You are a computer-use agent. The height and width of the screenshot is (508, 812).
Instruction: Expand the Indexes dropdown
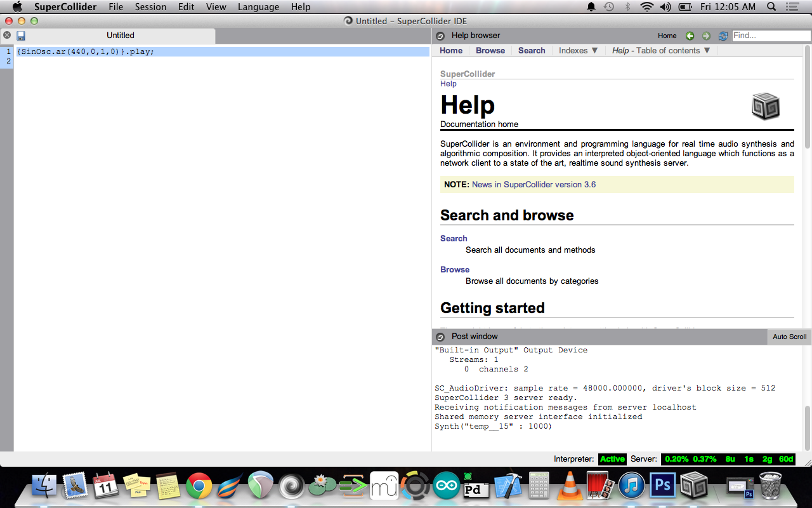(x=579, y=50)
